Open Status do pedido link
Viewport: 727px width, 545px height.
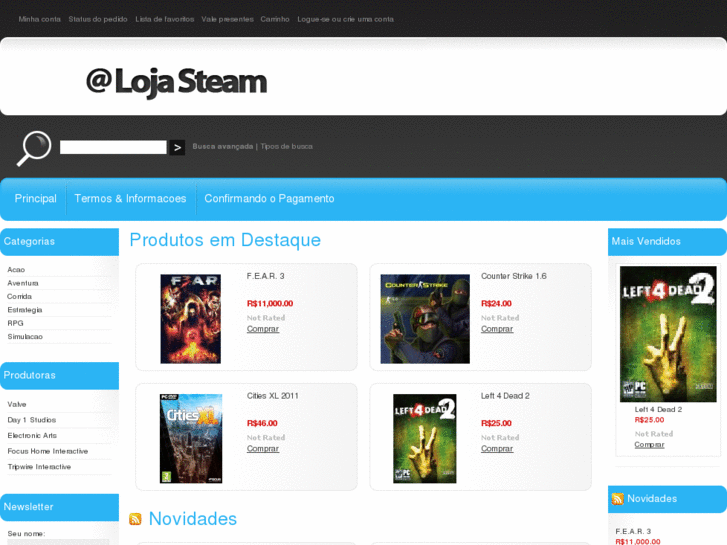tap(98, 19)
